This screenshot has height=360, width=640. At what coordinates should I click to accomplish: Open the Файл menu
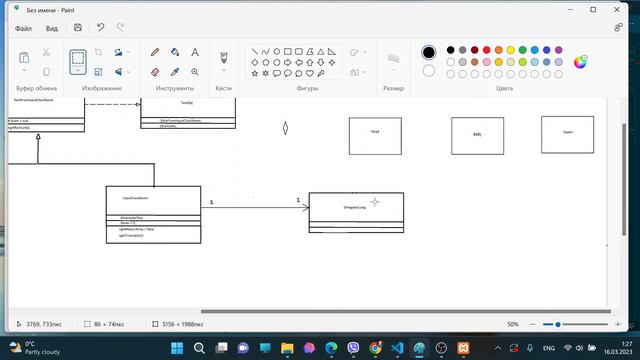pos(23,29)
